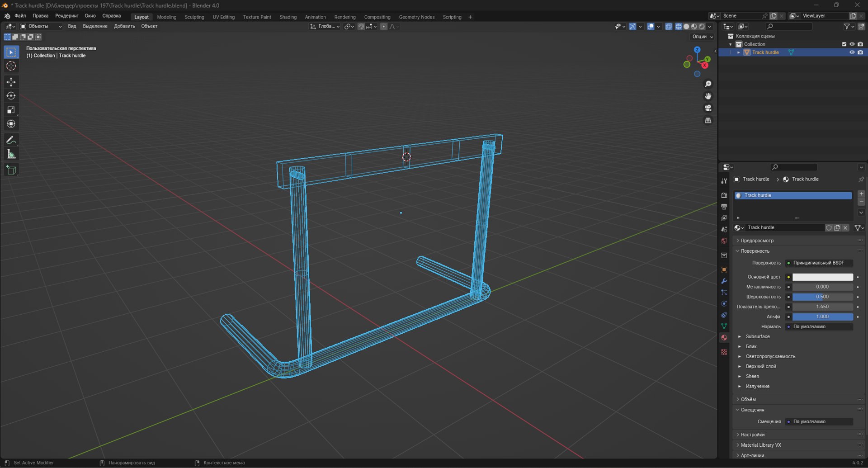Screen dimensions: 868x468
Task: Click По умолчанию next to Нормаль
Action: 819,326
